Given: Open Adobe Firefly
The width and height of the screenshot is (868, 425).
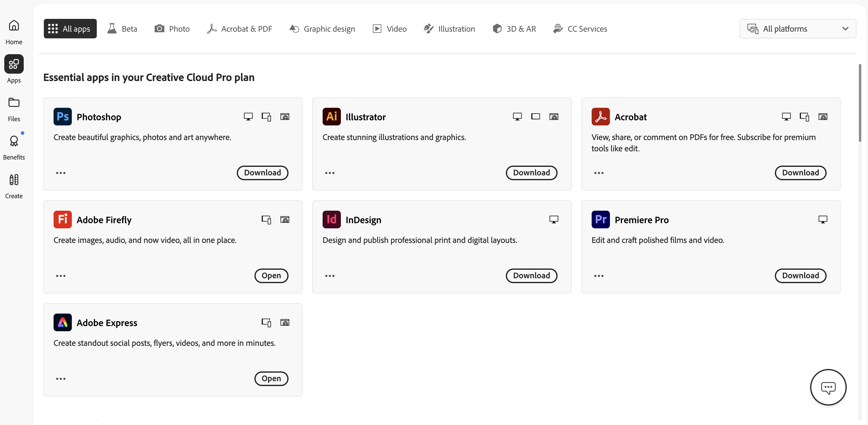Looking at the screenshot, I should point(271,276).
